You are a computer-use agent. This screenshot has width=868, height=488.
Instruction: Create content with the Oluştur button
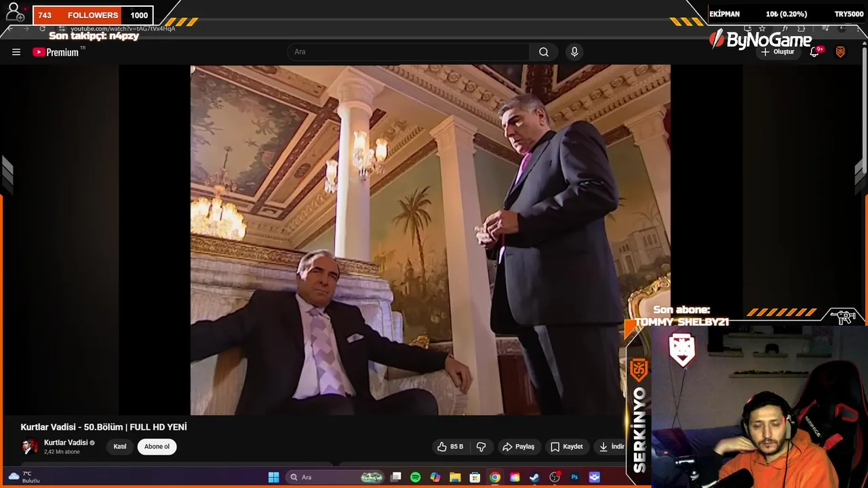pos(778,52)
